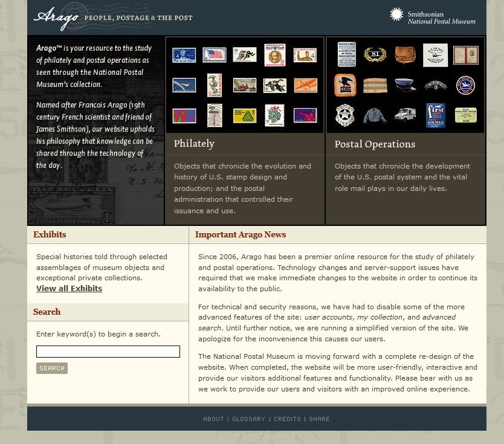Open the American flag stamp thumbnail
Viewport: 504px width, 444px height.
[x=215, y=55]
